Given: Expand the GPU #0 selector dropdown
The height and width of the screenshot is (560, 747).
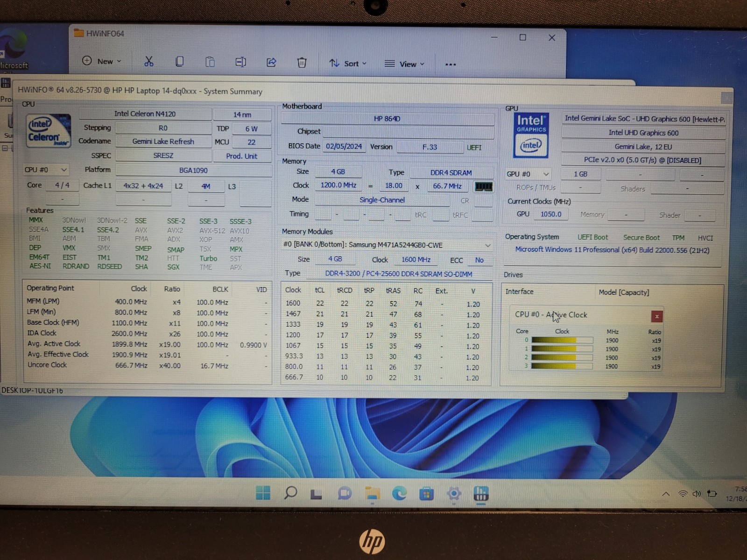Looking at the screenshot, I should (x=528, y=174).
